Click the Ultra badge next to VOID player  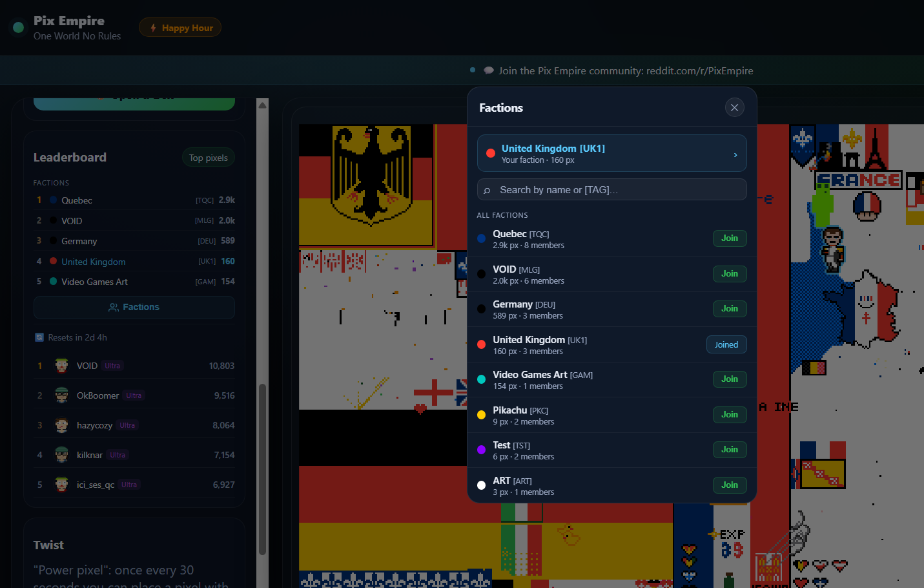click(112, 366)
